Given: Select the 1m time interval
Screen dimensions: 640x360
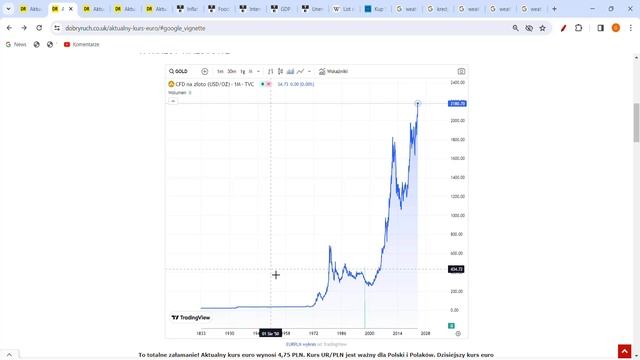Looking at the screenshot, I should 220,71.
